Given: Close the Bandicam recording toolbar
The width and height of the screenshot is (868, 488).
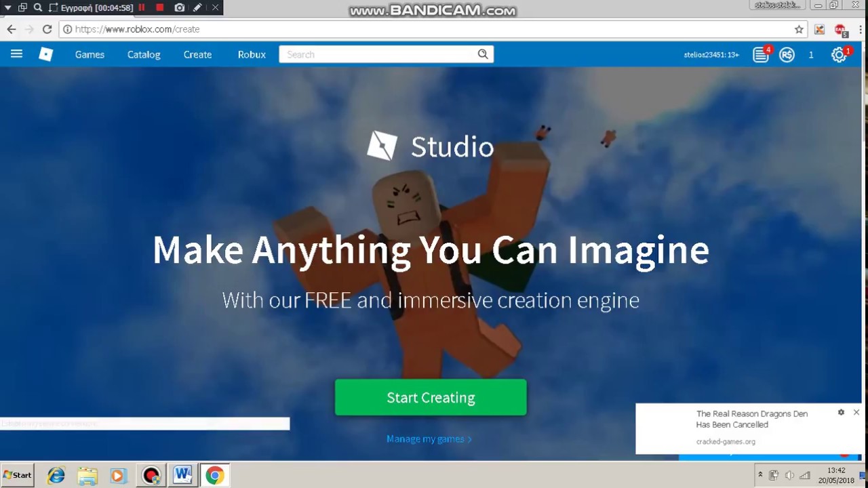Looking at the screenshot, I should 215,7.
